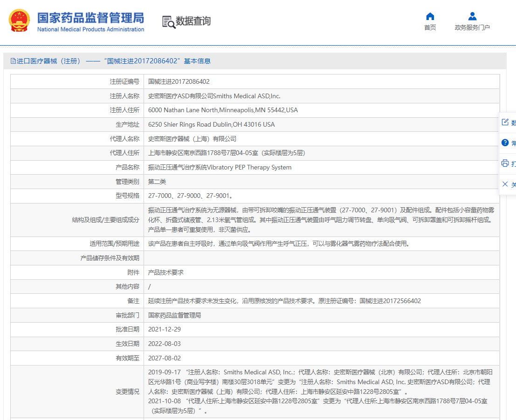Click the 代理人名称 label
Screen dimensions: 516x420
pos(124,139)
